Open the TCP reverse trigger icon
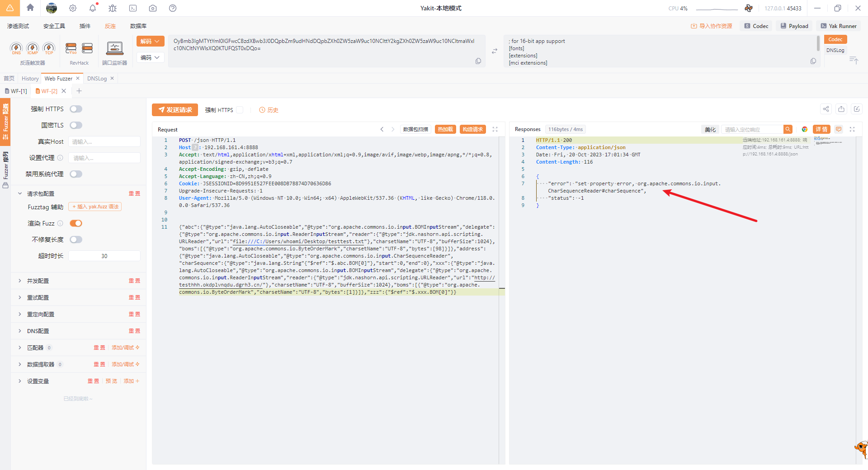The height and width of the screenshot is (470, 868). (49, 48)
